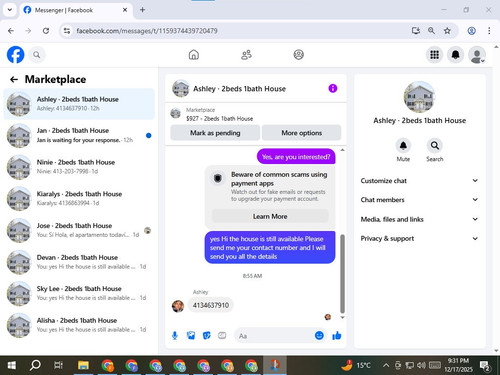Expand Media, files and links section

pyautogui.click(x=419, y=219)
